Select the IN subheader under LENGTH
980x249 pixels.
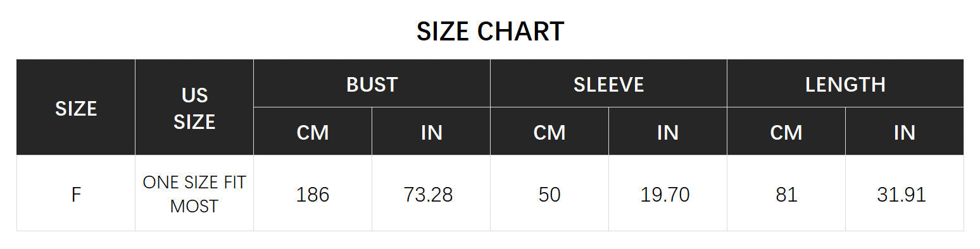[905, 131]
